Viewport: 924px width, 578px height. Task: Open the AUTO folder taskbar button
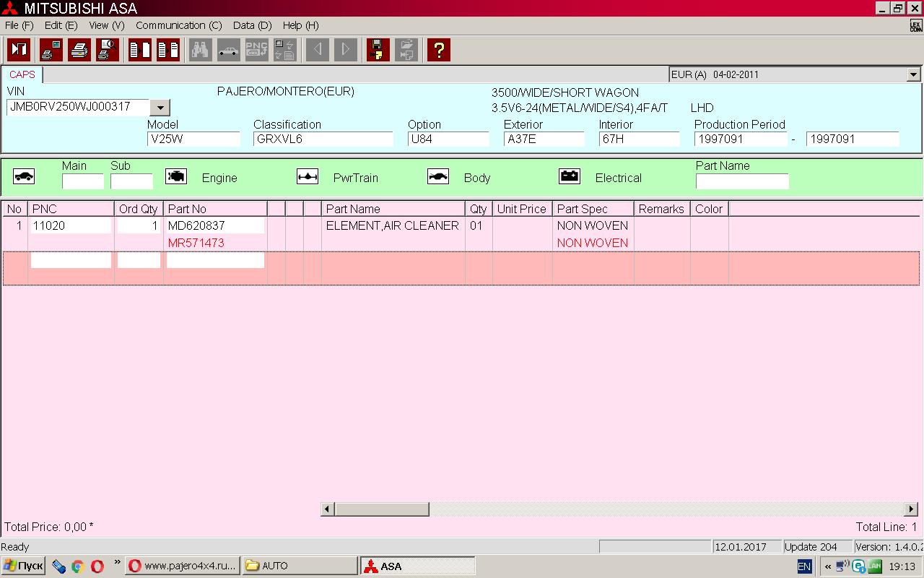coord(300,566)
